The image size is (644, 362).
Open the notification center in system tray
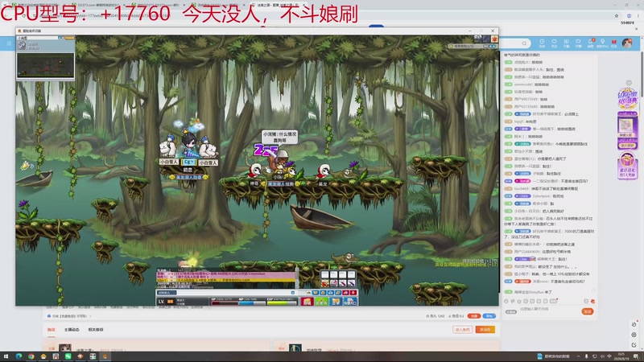coord(635,356)
